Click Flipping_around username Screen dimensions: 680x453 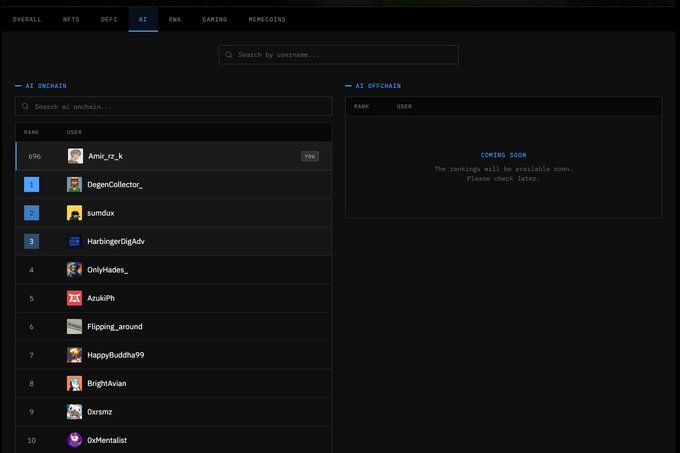click(x=115, y=327)
